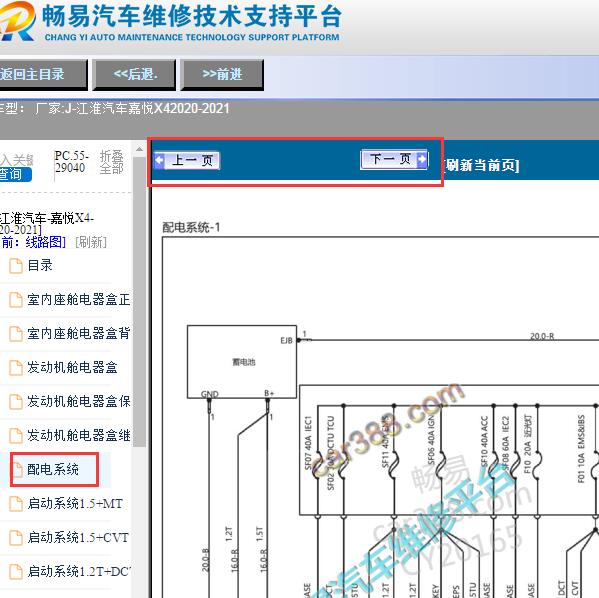This screenshot has height=598, width=599.
Task: Click the PC.55-29040 text
Action: point(71,162)
